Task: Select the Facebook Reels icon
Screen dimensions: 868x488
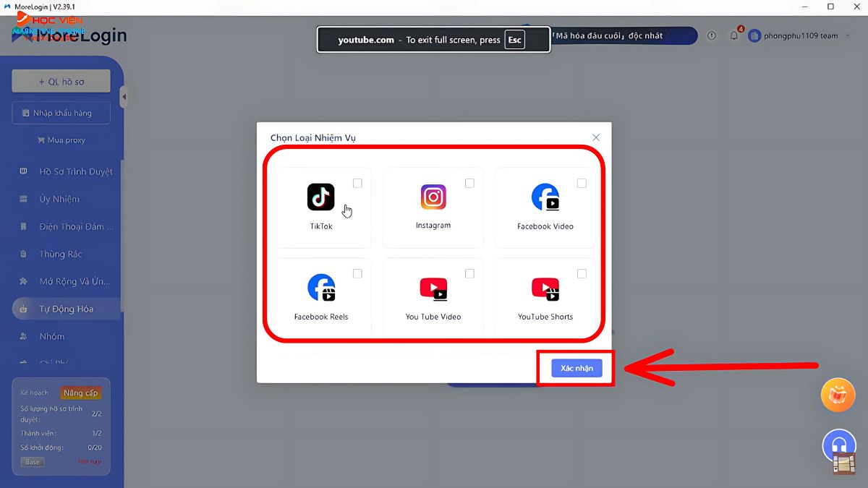Action: [x=321, y=288]
